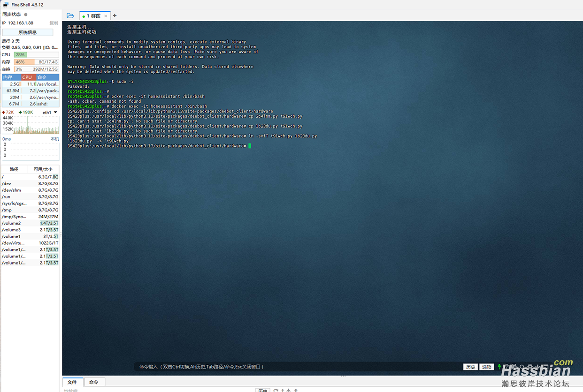Sort processes by the CPU column header
The image size is (583, 392).
coord(27,77)
